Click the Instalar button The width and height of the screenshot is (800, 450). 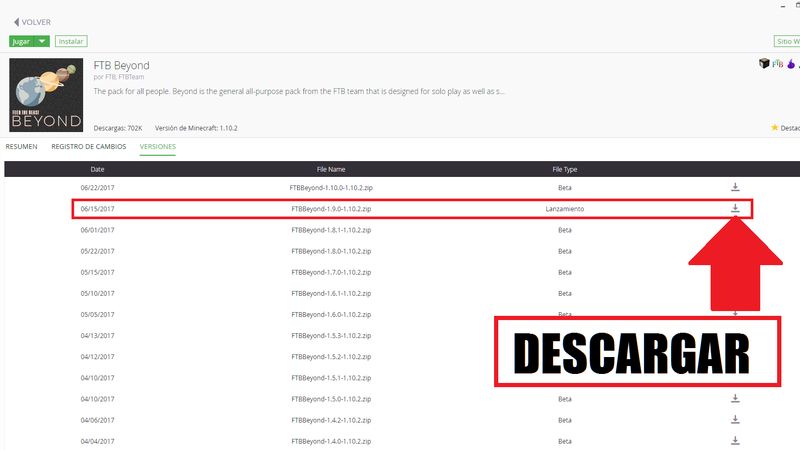point(71,41)
